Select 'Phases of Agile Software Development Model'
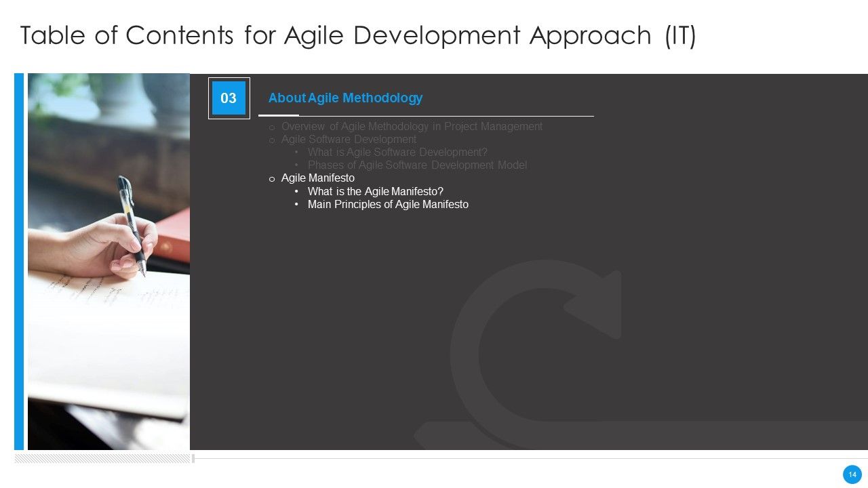Image resolution: width=868 pixels, height=488 pixels. tap(417, 165)
